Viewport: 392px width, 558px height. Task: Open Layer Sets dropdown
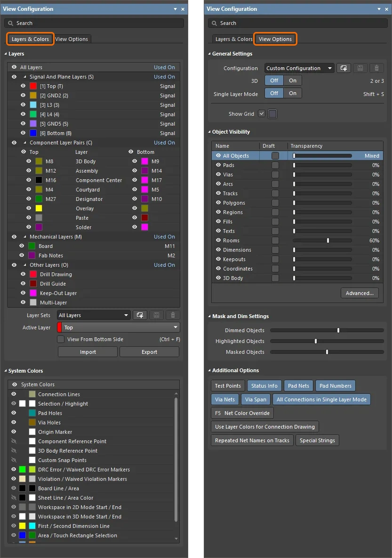(x=93, y=315)
